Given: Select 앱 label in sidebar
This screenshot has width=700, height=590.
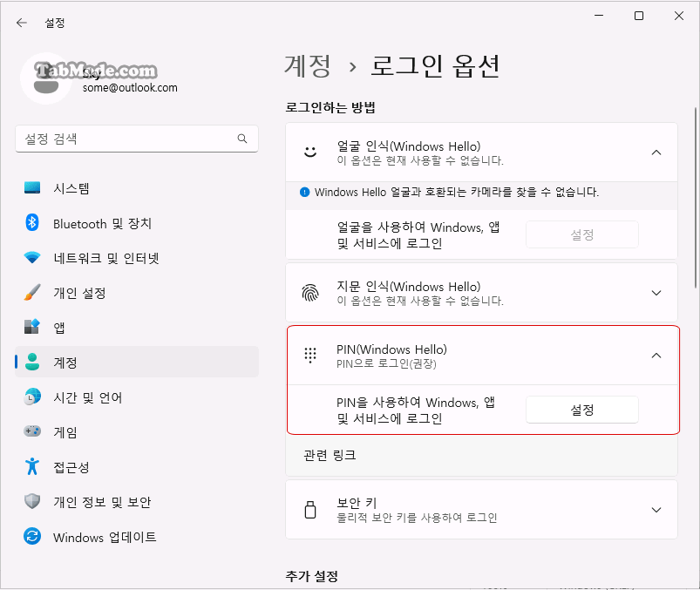Looking at the screenshot, I should [59, 328].
